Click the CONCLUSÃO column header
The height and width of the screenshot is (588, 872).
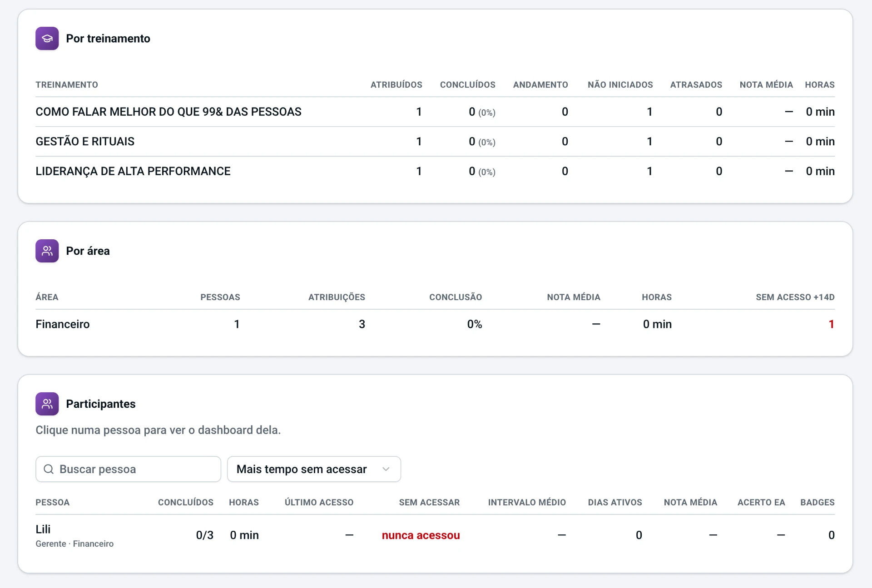tap(456, 297)
